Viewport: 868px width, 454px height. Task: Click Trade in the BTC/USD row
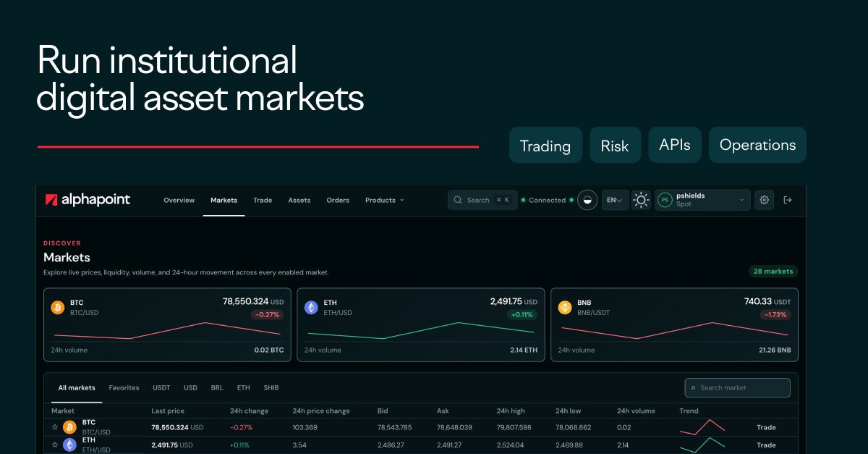(x=766, y=427)
